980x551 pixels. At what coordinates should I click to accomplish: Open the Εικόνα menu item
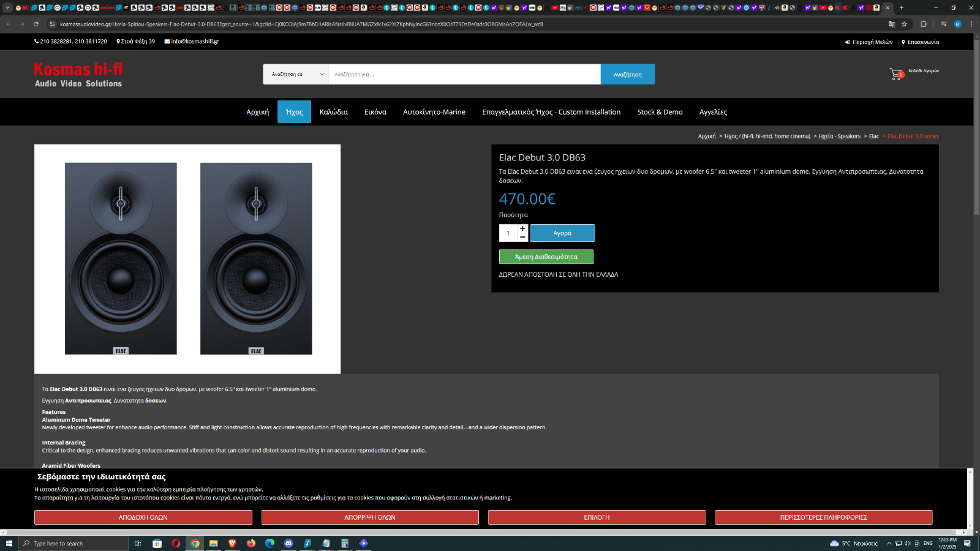coord(375,112)
